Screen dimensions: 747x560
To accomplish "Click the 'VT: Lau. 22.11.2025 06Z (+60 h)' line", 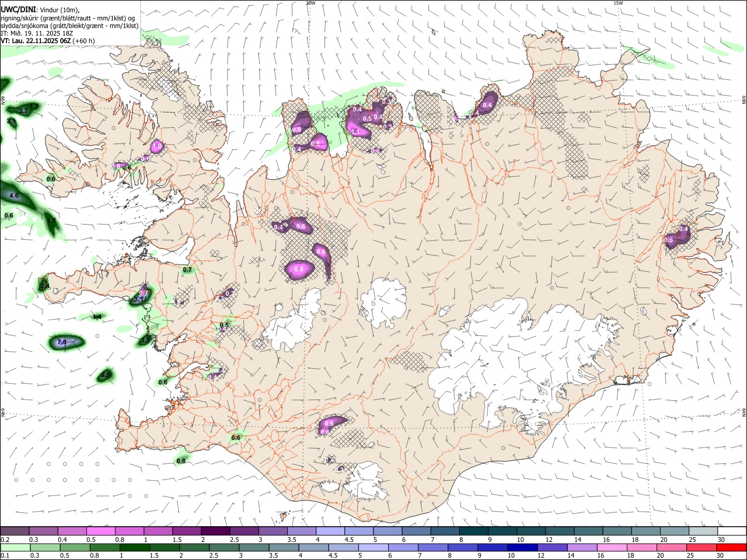I will coord(48,41).
